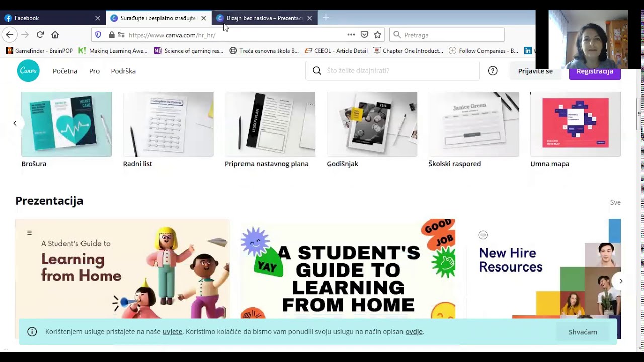Open the site permissions icon
Viewport: 644px width, 362px height.
121,35
